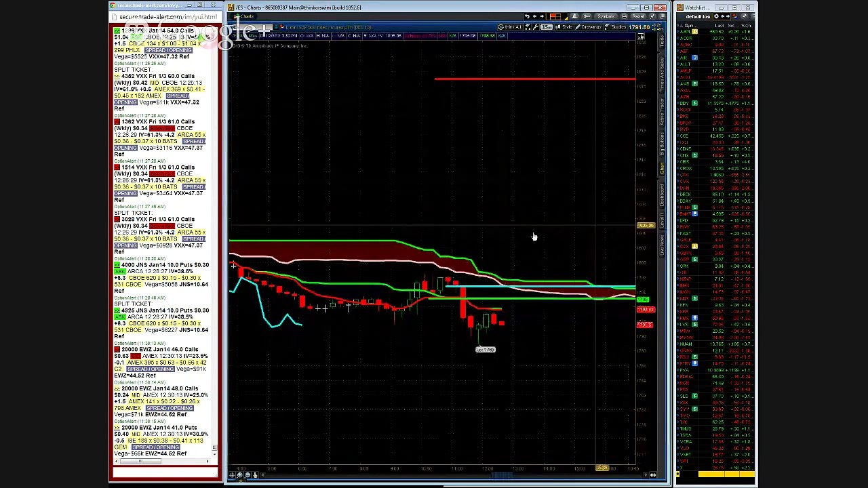Click the Chrome icon in Trade Alert window title
Image resolution: width=868 pixels, height=488 pixels.
coord(113,5)
